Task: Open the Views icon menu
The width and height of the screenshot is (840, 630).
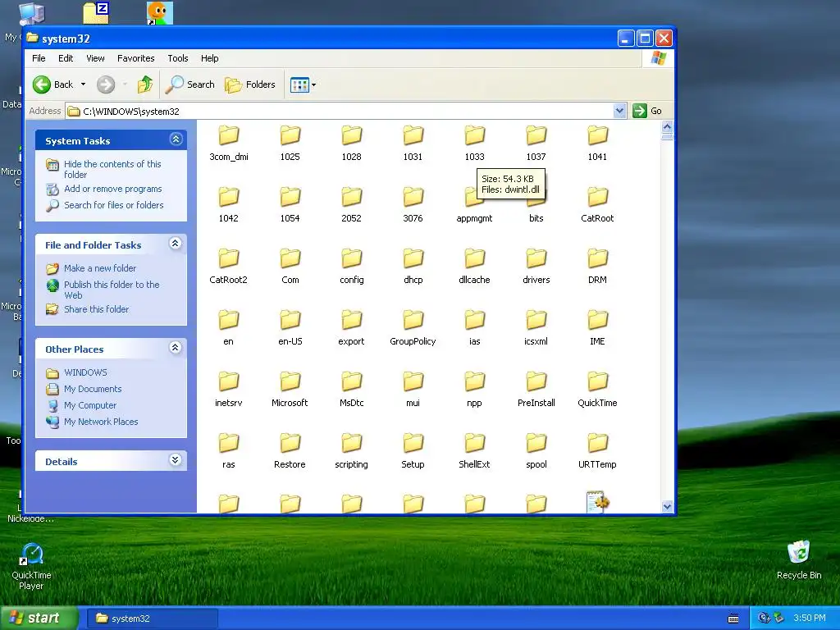Action: tap(303, 84)
